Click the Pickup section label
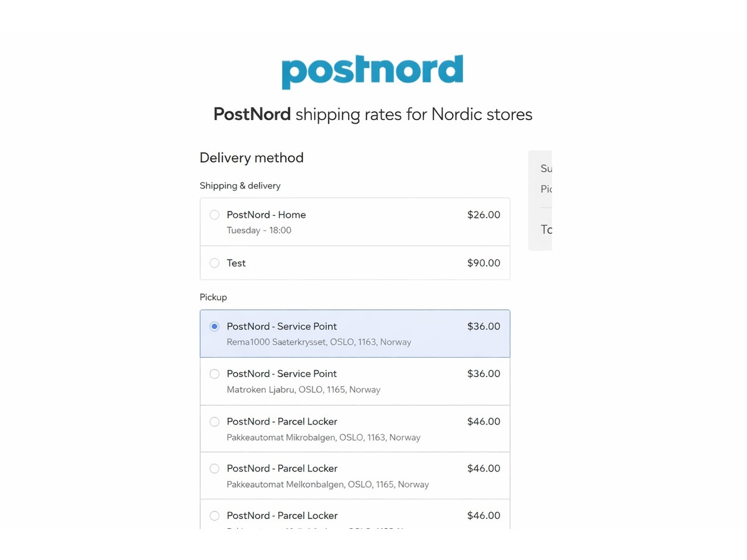 (213, 297)
